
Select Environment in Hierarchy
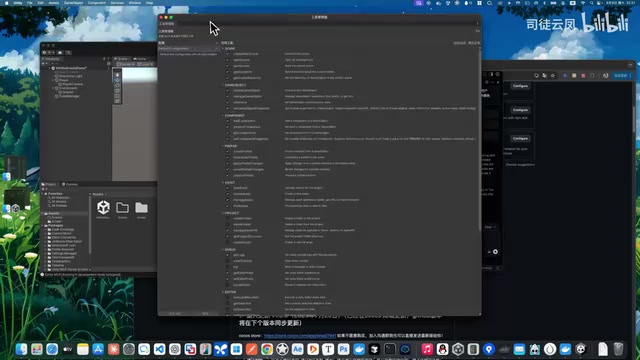[67, 88]
